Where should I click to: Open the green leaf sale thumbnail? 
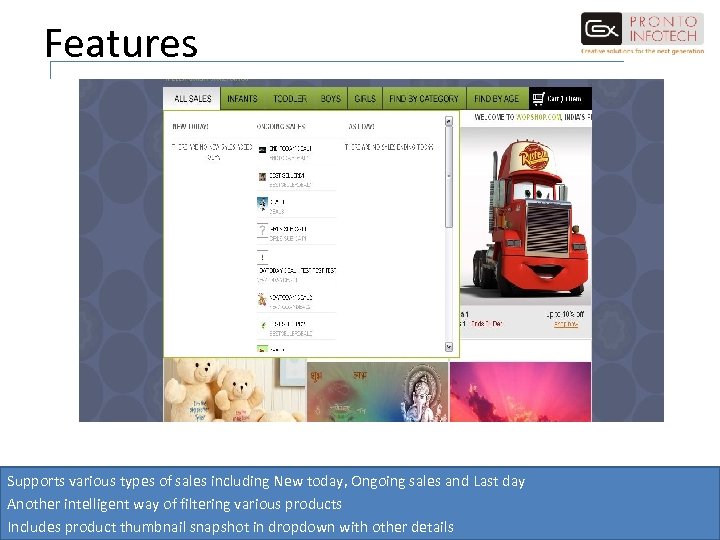[262, 326]
